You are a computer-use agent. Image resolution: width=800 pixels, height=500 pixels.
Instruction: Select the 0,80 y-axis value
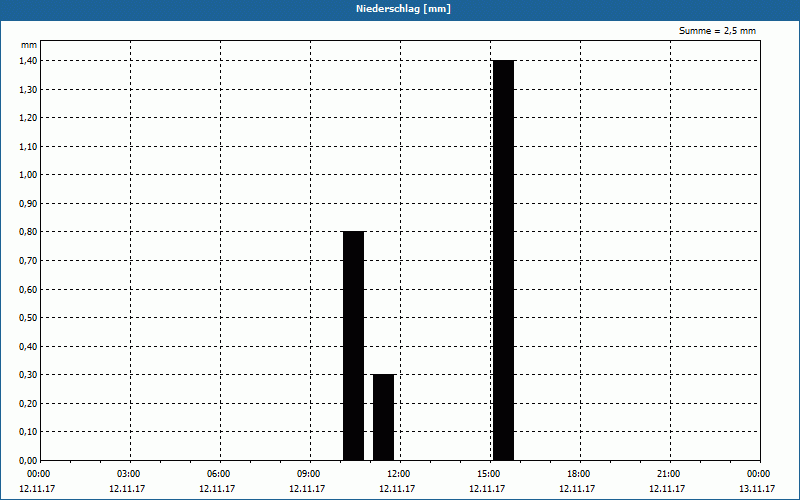28,232
